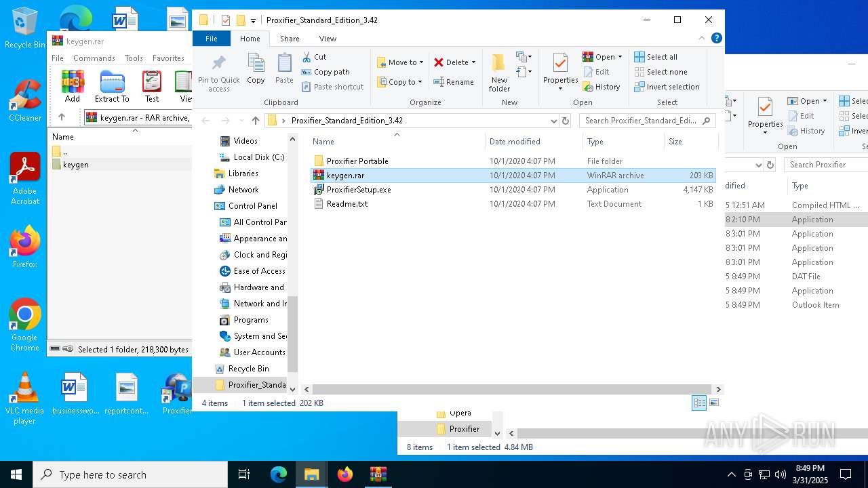Select ProxifierSetup.exe in the file list

pyautogui.click(x=513, y=190)
